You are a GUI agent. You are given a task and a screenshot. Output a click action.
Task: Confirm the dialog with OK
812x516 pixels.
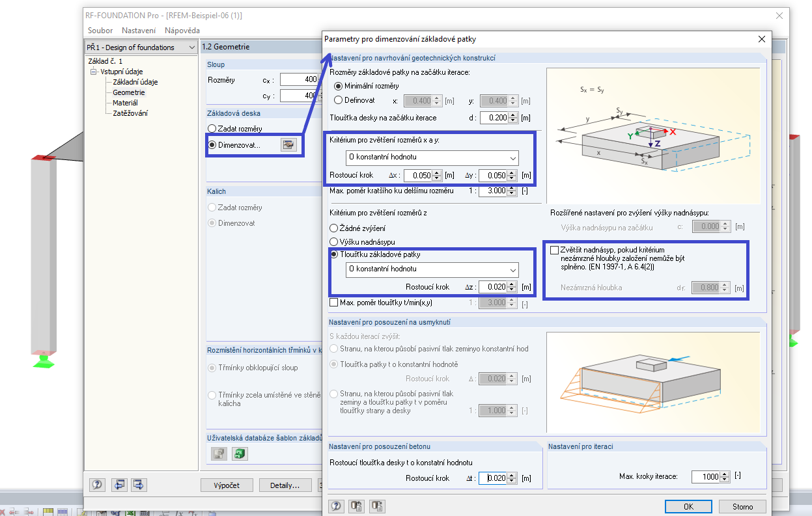688,506
